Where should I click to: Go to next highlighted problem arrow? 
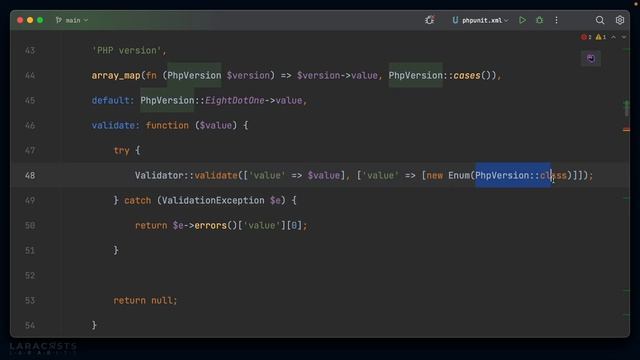point(624,37)
